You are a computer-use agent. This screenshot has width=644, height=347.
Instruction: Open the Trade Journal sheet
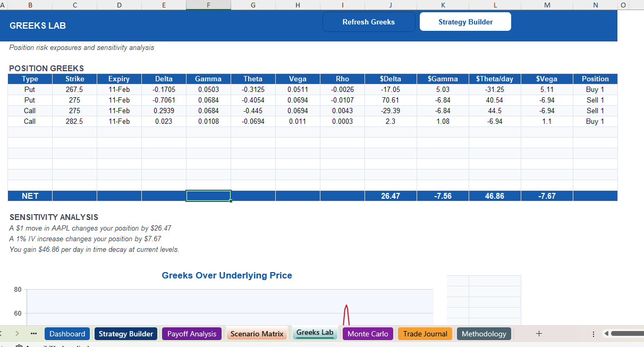[x=425, y=333]
